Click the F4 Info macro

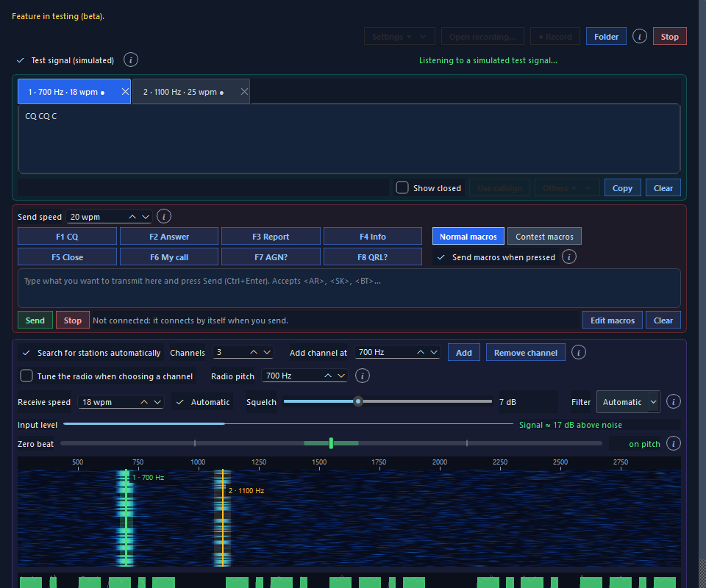tap(373, 236)
